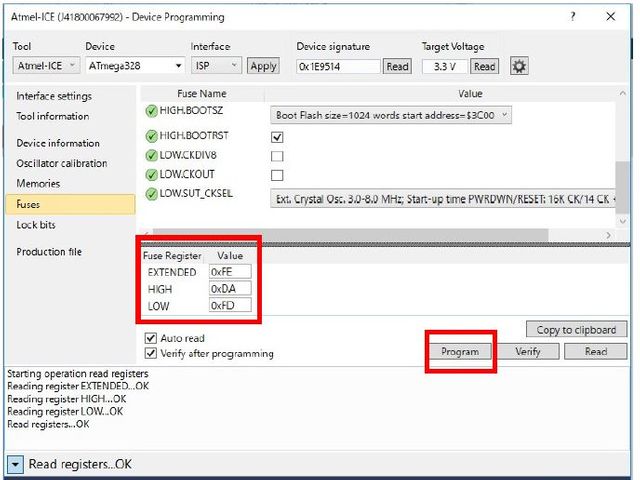Image resolution: width=640 pixels, height=480 pixels.
Task: Open the HIGH.BOOTSZ boot flash size dropdown
Action: pos(391,115)
